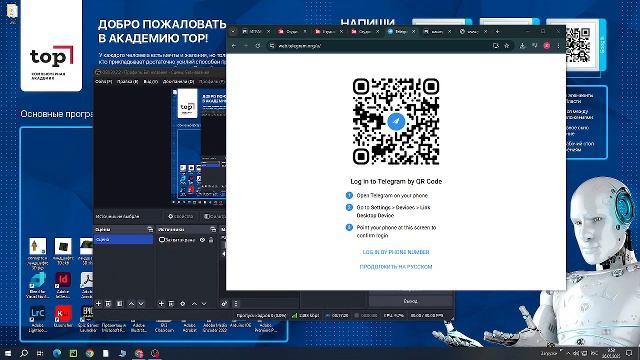Move source up in OBS sources panel
Viewport: 640px width, 360px height.
pyautogui.click(x=194, y=304)
